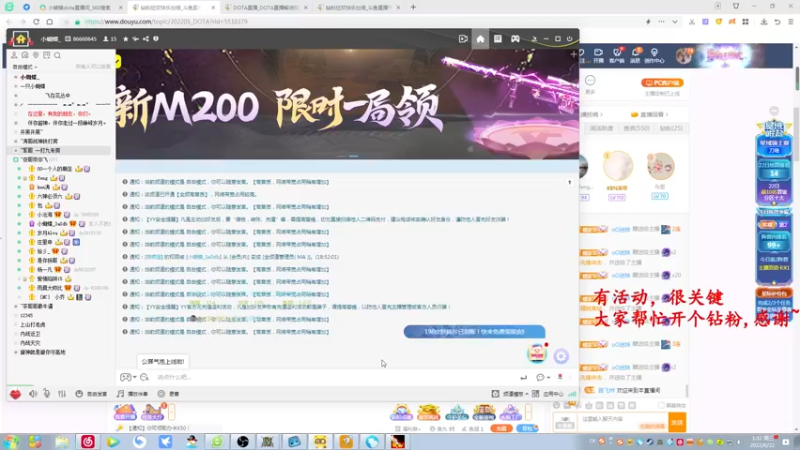Click the grid app icon in YY title bar

click(497, 39)
